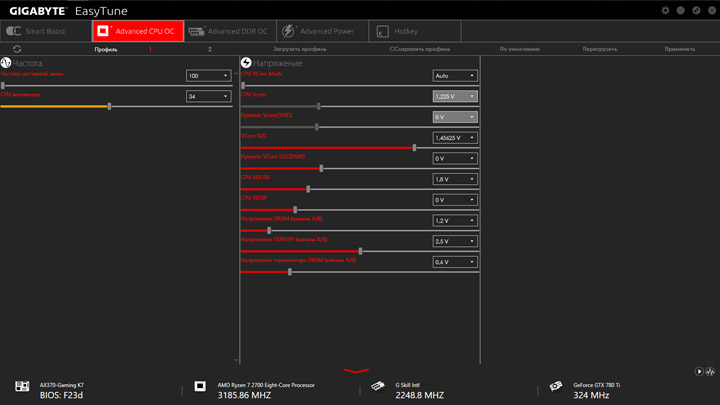
Task: Click the system bus frequency slider handle
Action: pos(3,85)
